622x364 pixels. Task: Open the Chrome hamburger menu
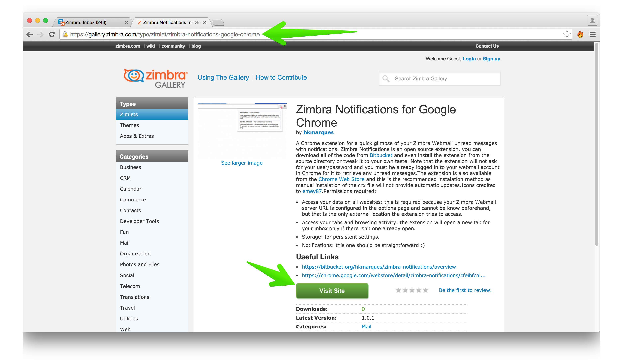pyautogui.click(x=592, y=34)
